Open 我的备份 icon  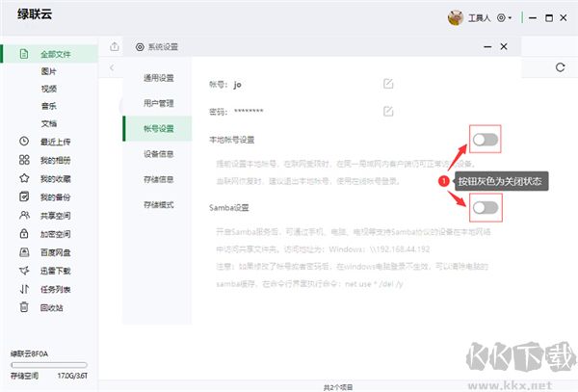click(x=24, y=196)
